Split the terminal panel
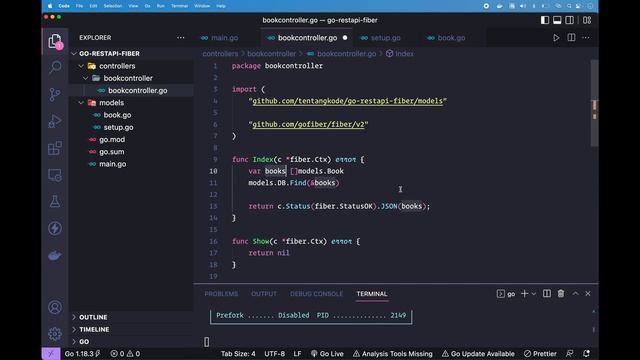The image size is (640, 360). coord(547,293)
